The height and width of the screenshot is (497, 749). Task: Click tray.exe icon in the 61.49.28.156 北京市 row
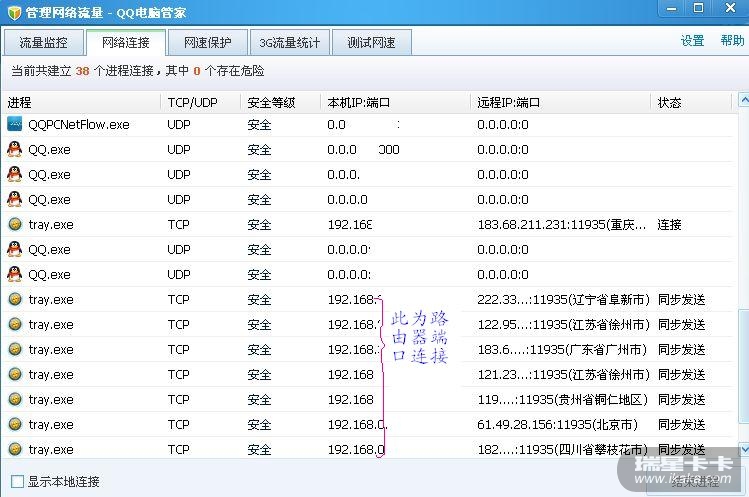[15, 424]
